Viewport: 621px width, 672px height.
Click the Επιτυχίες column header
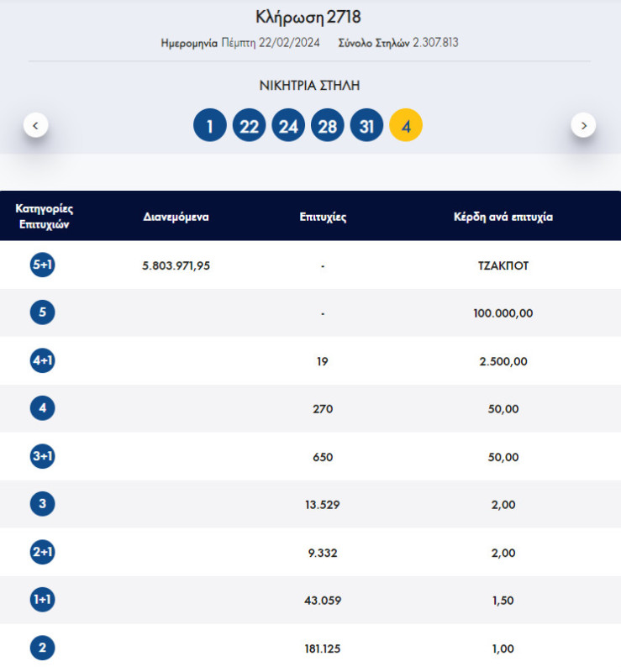pyautogui.click(x=323, y=217)
